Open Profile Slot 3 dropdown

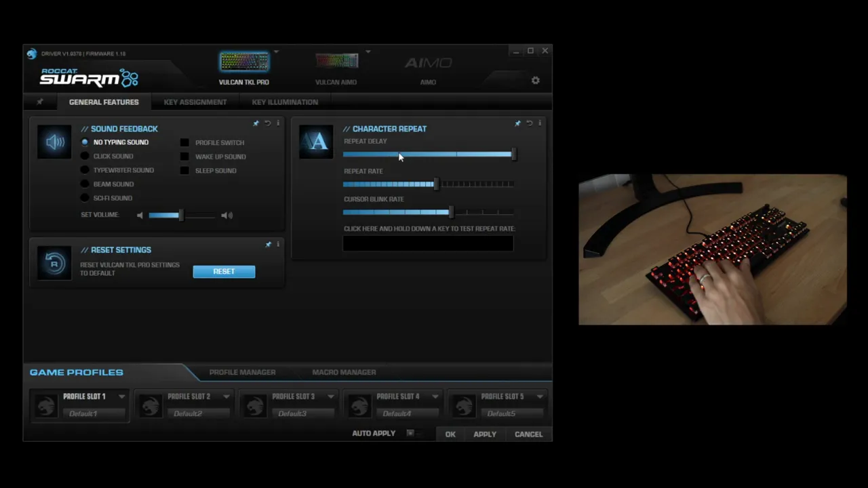pos(331,396)
